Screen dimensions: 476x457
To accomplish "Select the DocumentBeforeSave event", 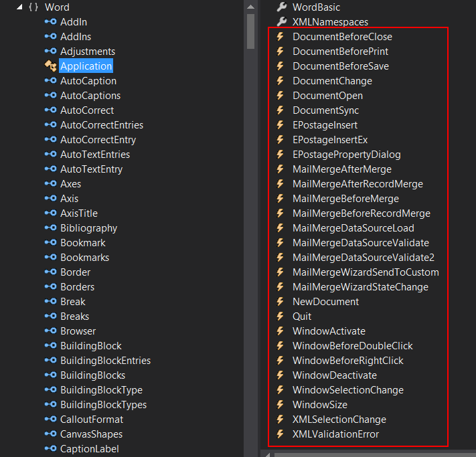I will pyautogui.click(x=341, y=66).
